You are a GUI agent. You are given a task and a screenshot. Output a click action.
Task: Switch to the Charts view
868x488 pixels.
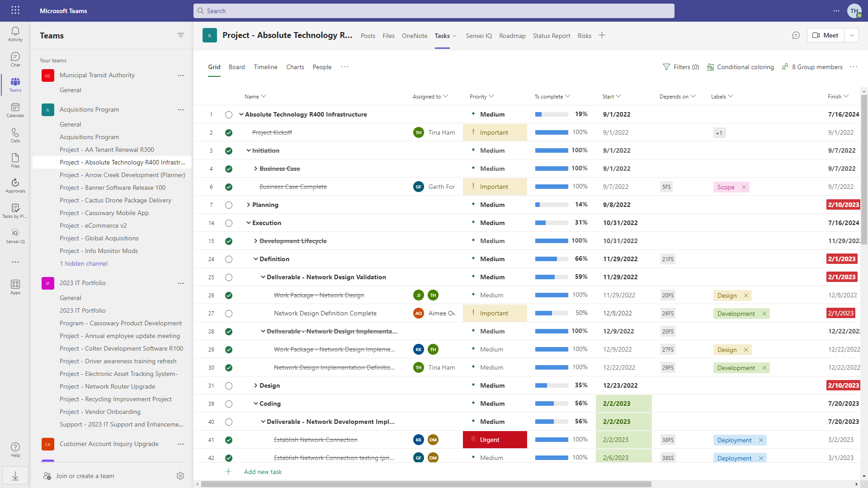(295, 67)
